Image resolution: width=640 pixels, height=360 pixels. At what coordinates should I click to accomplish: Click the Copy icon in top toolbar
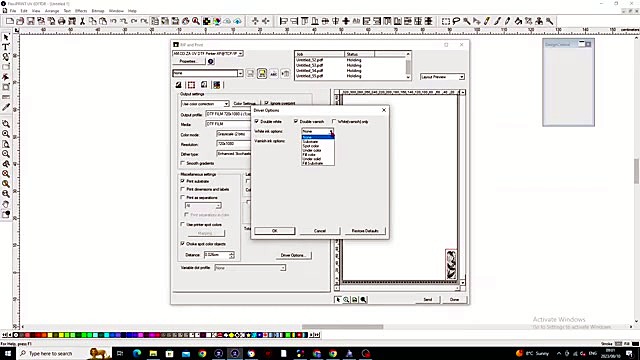pos(93,21)
